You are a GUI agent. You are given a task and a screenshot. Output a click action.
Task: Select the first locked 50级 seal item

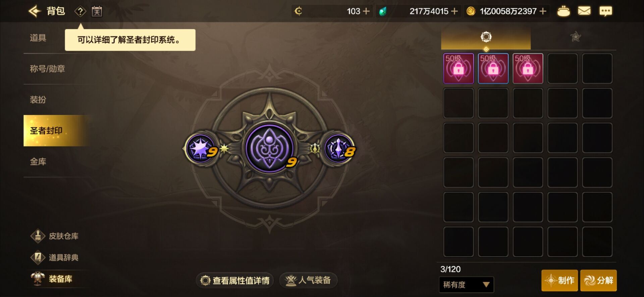tap(459, 68)
